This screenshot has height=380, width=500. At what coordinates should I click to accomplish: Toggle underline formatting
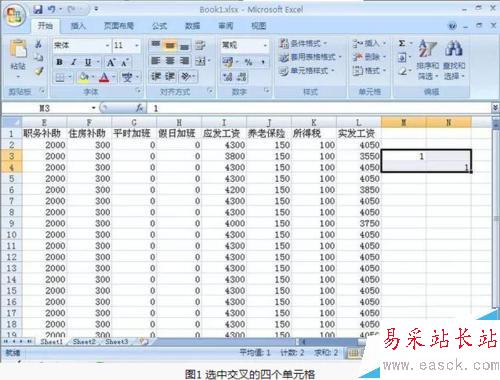coord(88,62)
